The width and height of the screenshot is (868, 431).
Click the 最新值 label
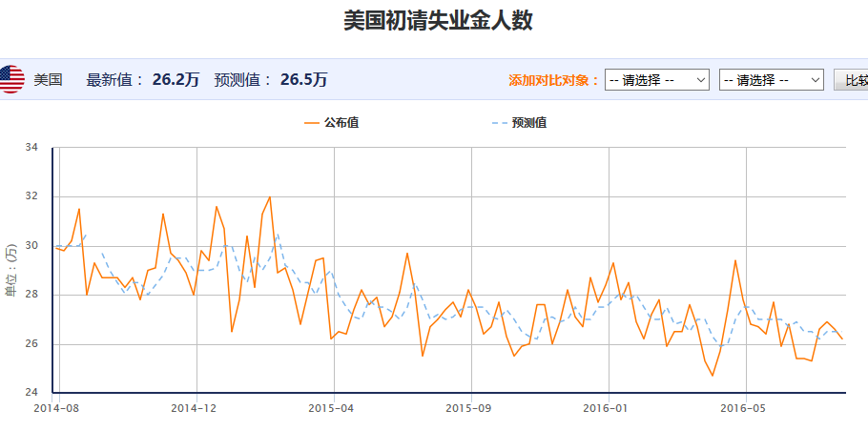[x=116, y=80]
